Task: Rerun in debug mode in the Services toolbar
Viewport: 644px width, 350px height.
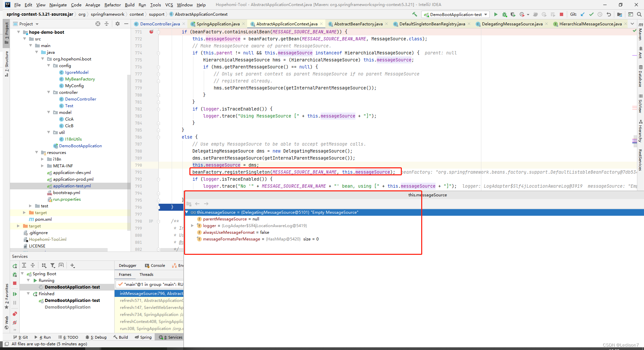Action: click(x=15, y=275)
